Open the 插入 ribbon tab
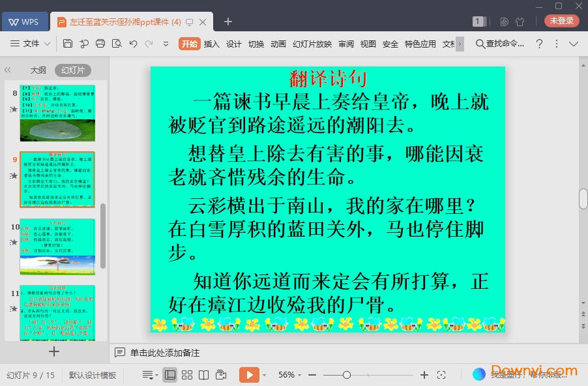The image size is (588, 386). coord(211,44)
